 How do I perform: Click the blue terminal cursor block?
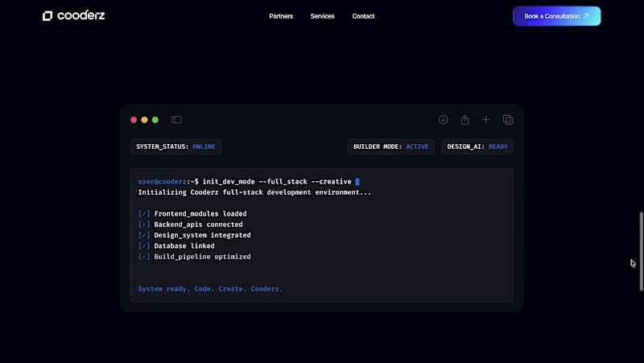click(357, 182)
